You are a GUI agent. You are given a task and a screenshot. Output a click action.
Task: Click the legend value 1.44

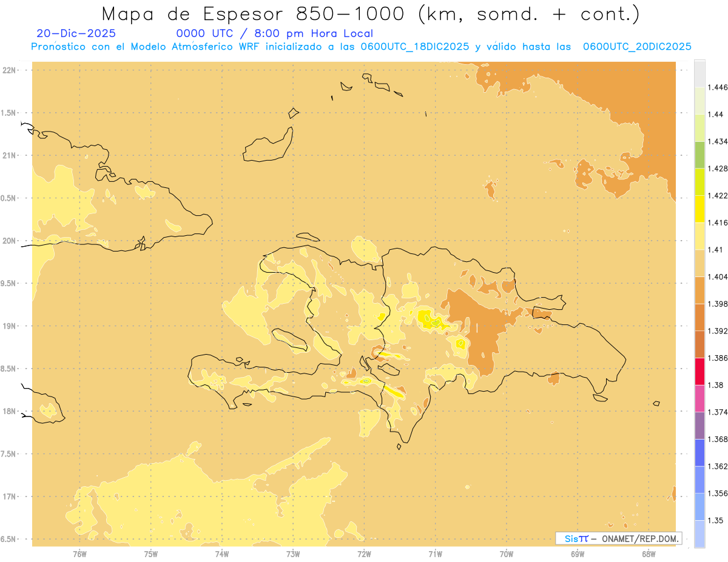pos(715,115)
